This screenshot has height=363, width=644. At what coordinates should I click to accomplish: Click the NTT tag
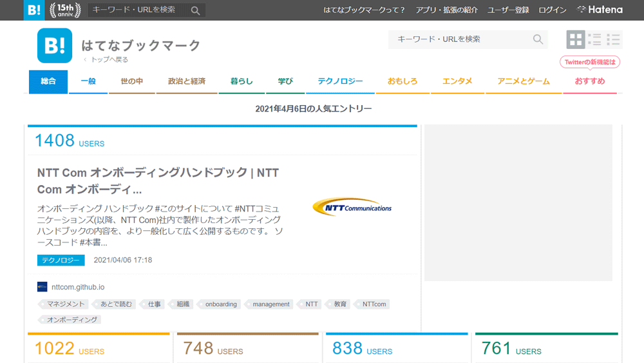pos(309,304)
